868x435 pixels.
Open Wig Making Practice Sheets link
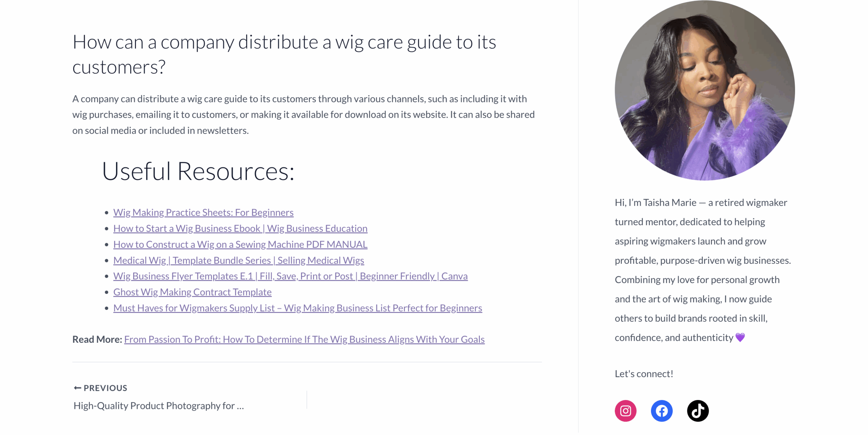pos(203,212)
